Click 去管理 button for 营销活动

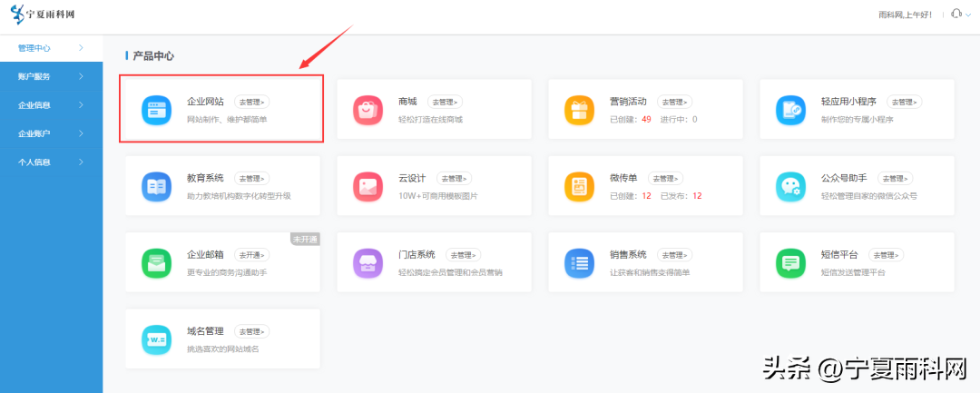coord(674,102)
